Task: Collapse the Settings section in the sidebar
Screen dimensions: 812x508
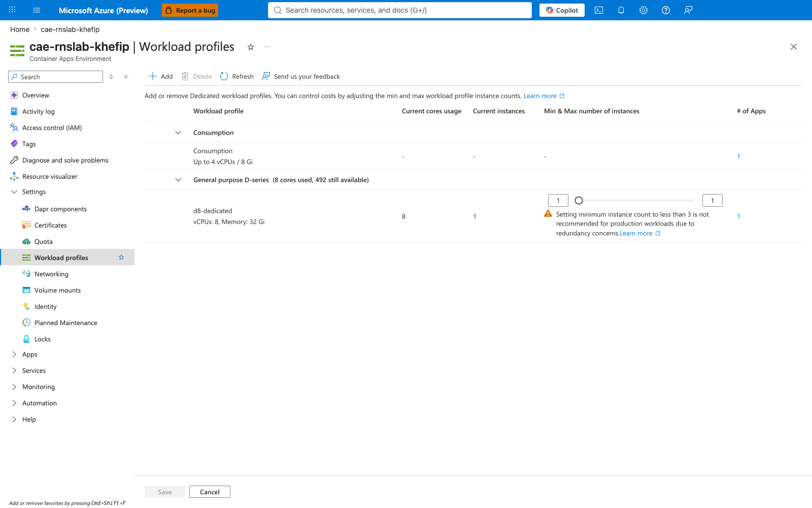Action: click(14, 192)
